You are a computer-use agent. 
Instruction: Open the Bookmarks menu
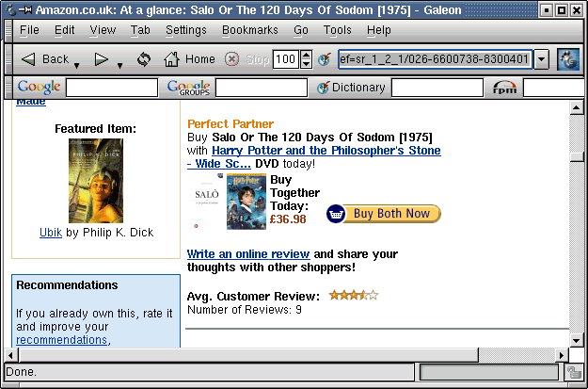(249, 30)
